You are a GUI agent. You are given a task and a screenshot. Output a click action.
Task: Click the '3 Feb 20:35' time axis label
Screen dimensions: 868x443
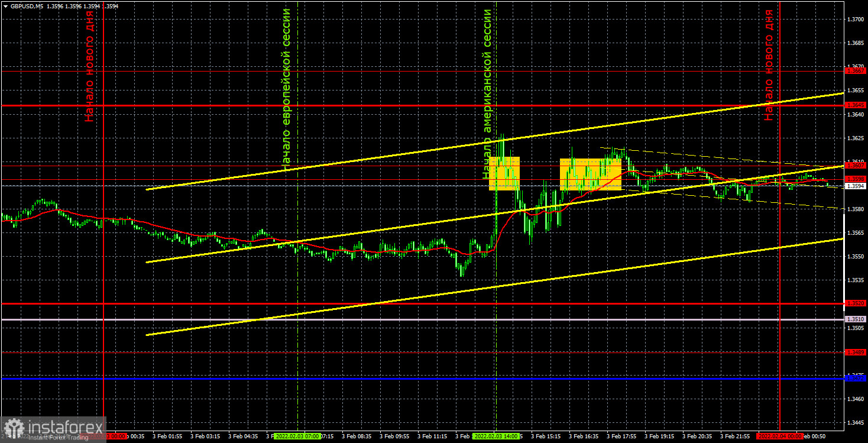[x=697, y=436]
